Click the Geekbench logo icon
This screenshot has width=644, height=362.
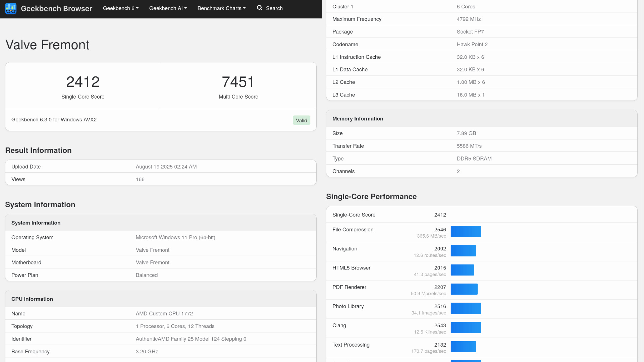pyautogui.click(x=11, y=8)
